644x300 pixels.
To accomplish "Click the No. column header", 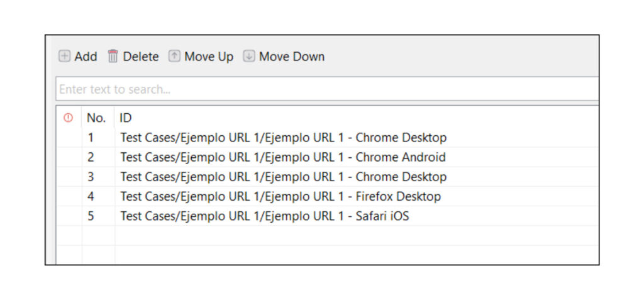I will (96, 118).
